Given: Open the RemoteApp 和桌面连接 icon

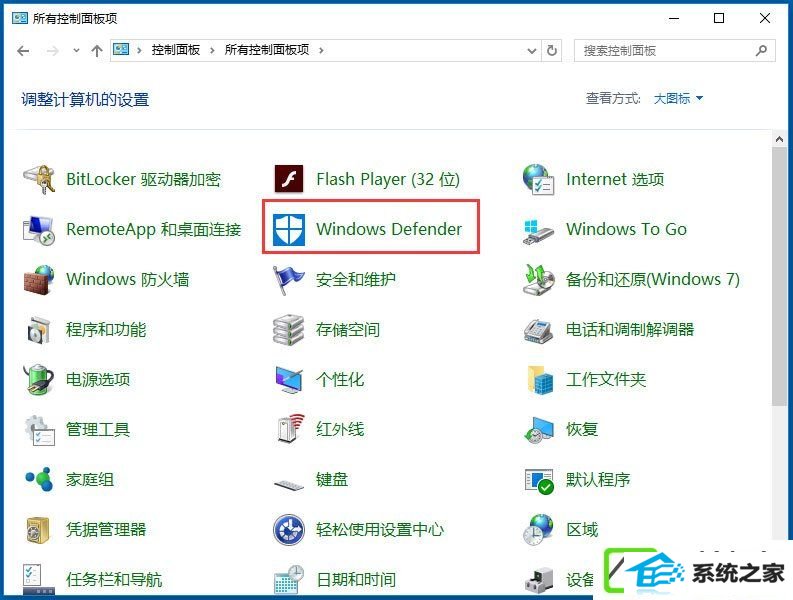Looking at the screenshot, I should 39,229.
